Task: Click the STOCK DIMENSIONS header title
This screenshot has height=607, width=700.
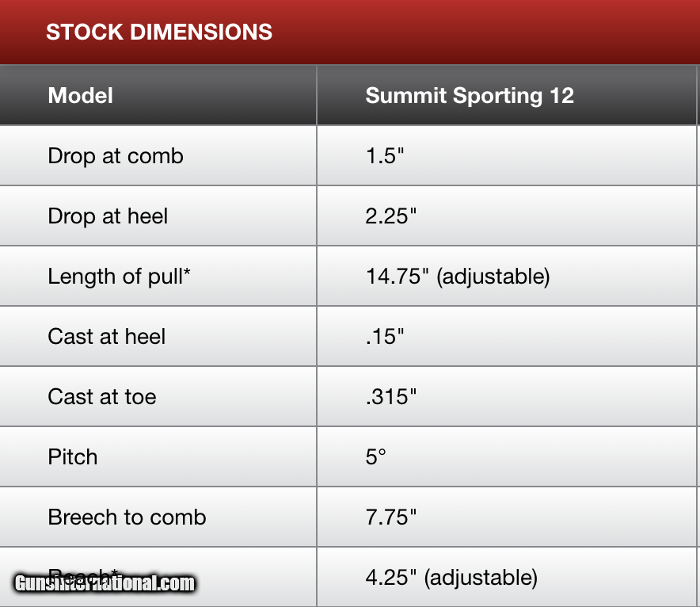Action: (159, 32)
